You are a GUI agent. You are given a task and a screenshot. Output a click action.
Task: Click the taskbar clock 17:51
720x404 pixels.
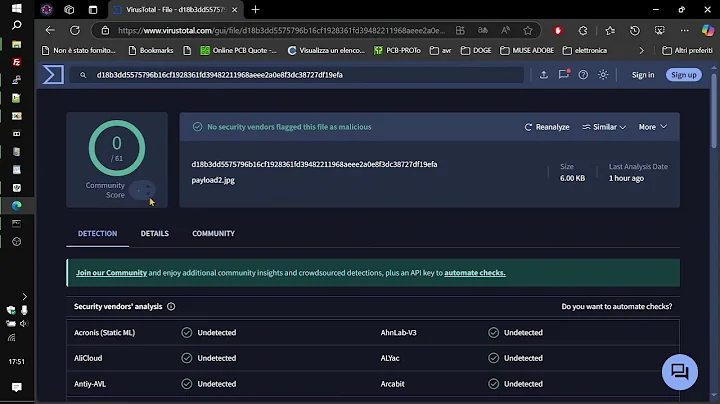pyautogui.click(x=17, y=362)
